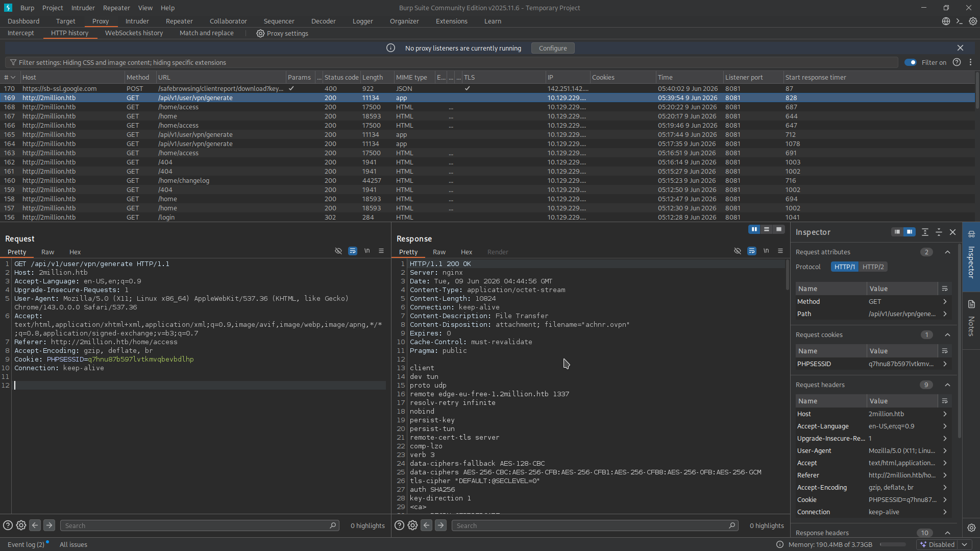Toggle wrap in Request attributes table
The image size is (980, 551).
point(945,289)
